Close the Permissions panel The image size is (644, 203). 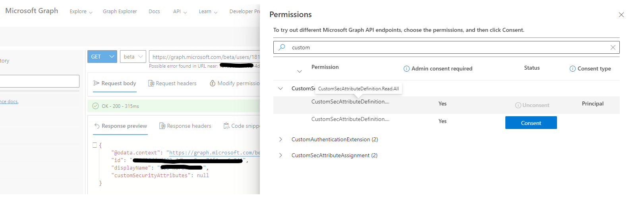click(621, 15)
